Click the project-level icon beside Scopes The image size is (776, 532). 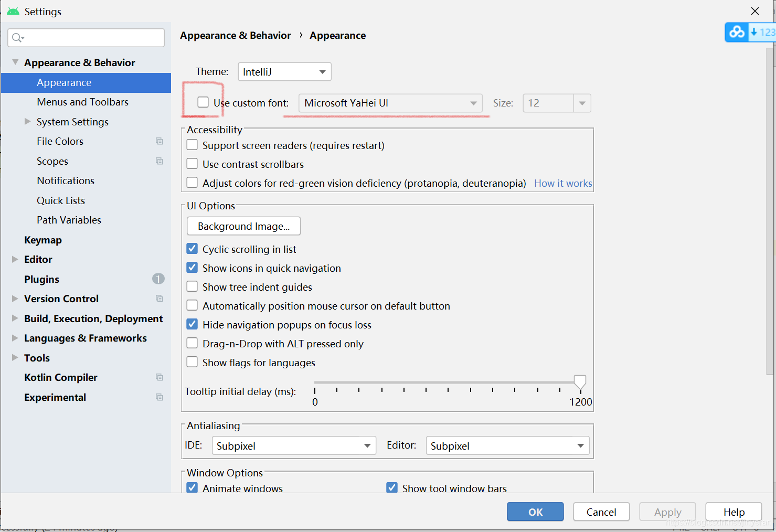click(160, 161)
